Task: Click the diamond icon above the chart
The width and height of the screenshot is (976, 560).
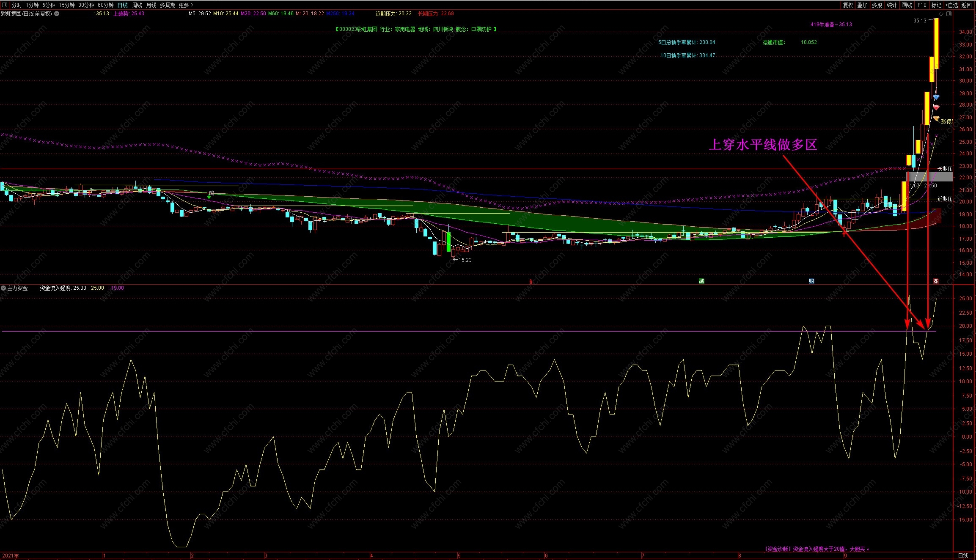Action: tap(941, 14)
